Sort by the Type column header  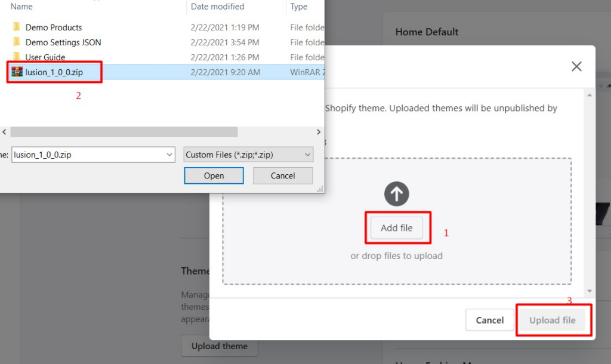coord(299,7)
